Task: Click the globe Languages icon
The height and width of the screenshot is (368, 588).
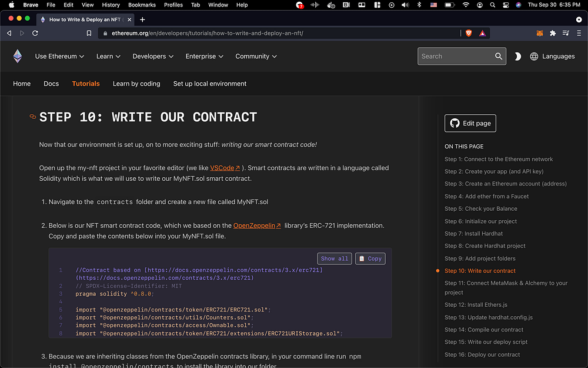Action: point(534,57)
